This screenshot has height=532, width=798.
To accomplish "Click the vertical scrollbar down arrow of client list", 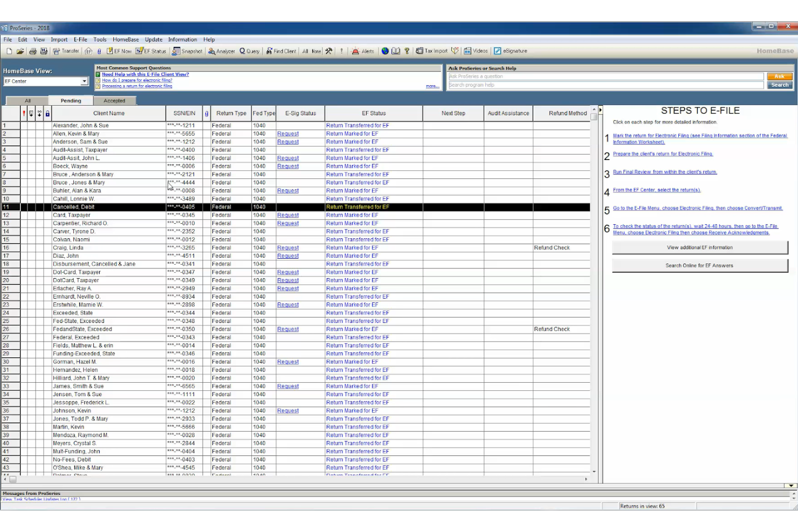I will pos(594,472).
